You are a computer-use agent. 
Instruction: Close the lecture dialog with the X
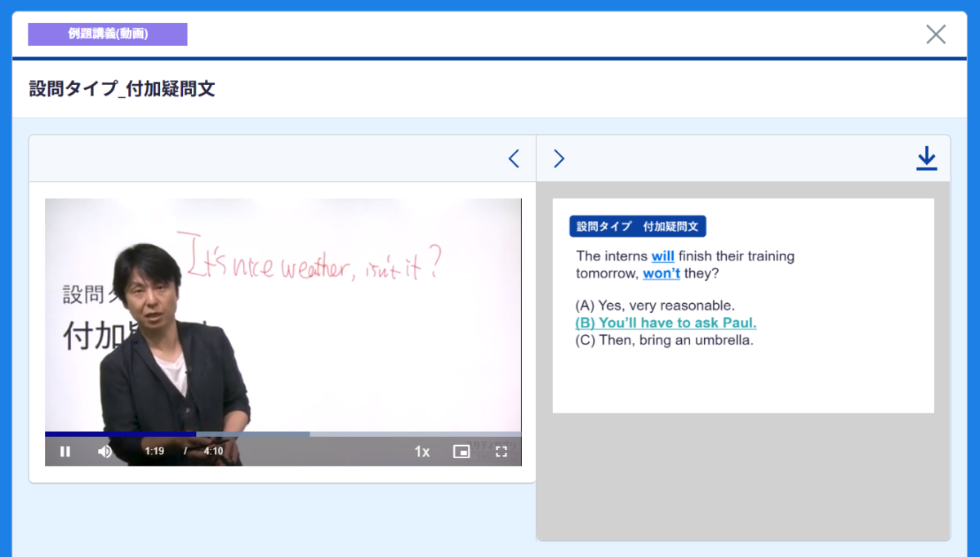(x=935, y=34)
